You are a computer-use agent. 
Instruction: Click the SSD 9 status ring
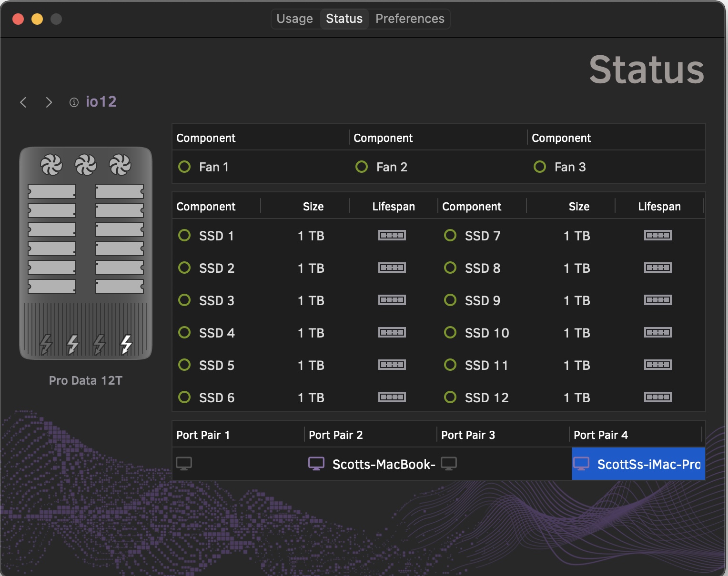(450, 300)
